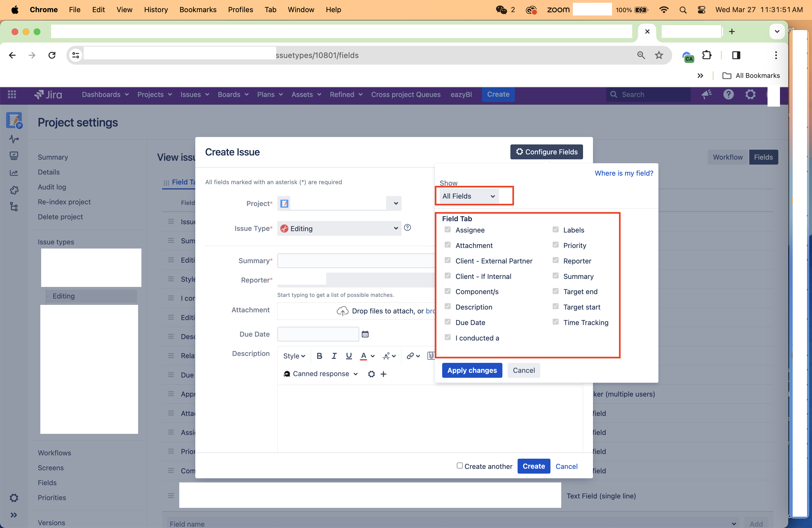Screen dimensions: 812x528
Task: Check the Create another checkbox
Action: pyautogui.click(x=460, y=466)
